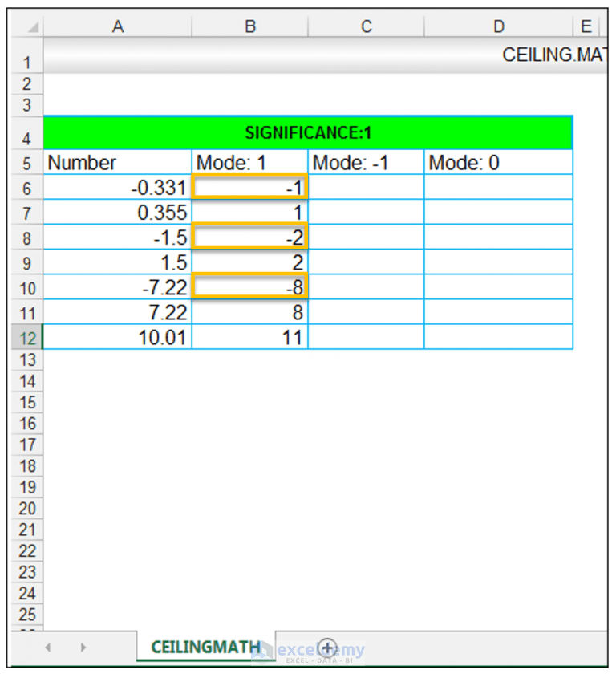The width and height of the screenshot is (616, 678).
Task: Select row 5 header
Action: [x=26, y=162]
